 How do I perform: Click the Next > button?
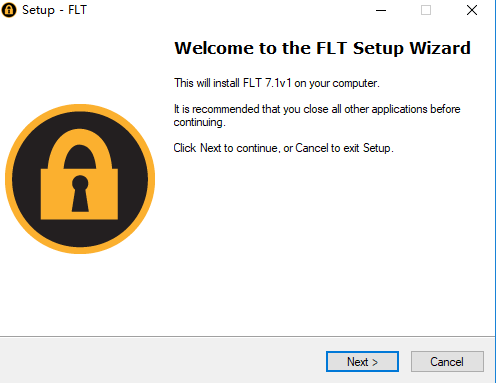(362, 361)
